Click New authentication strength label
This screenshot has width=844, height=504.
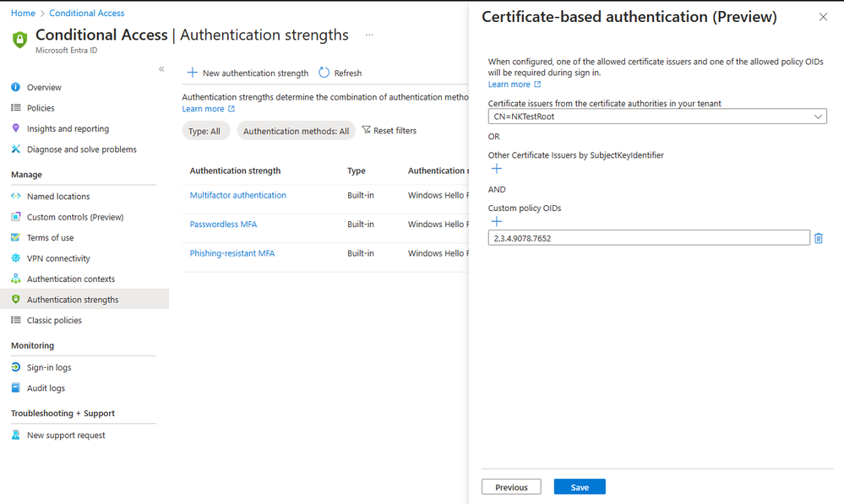click(256, 73)
